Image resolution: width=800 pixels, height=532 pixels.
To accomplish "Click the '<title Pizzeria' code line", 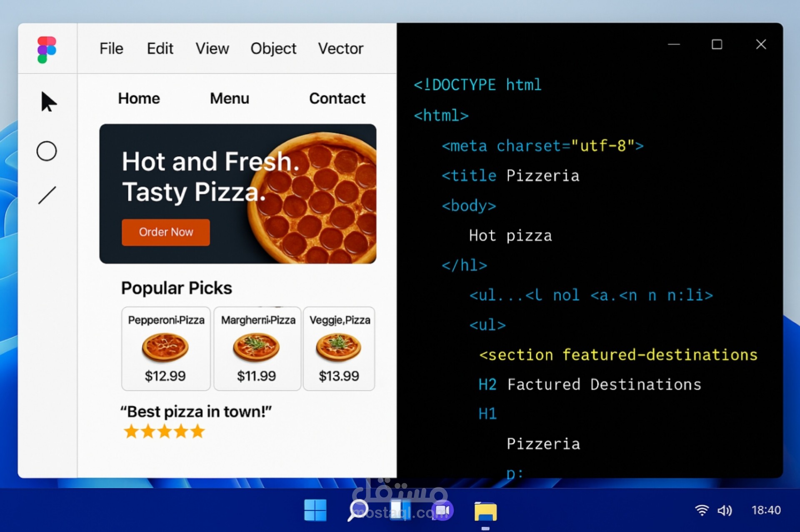I will [x=510, y=176].
